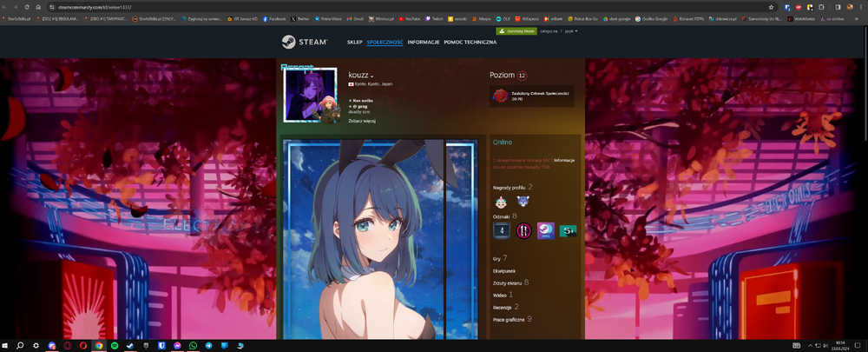The image size is (868, 352).
Task: Open the język language dropdown
Action: [571, 31]
